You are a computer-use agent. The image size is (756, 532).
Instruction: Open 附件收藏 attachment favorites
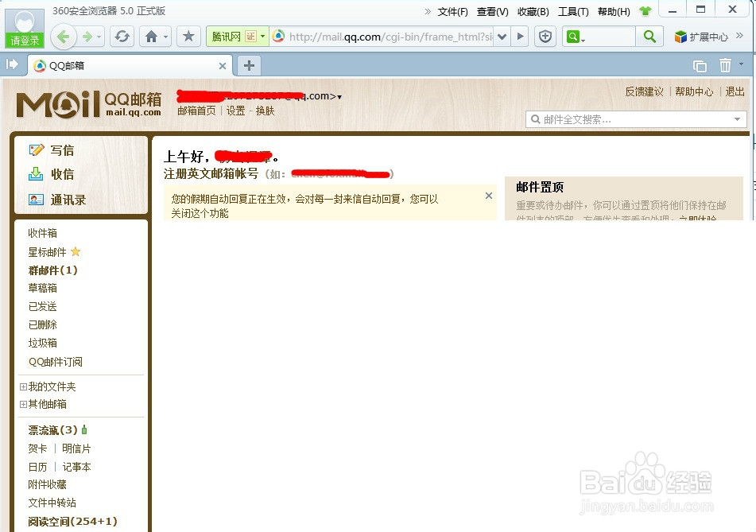(47, 484)
